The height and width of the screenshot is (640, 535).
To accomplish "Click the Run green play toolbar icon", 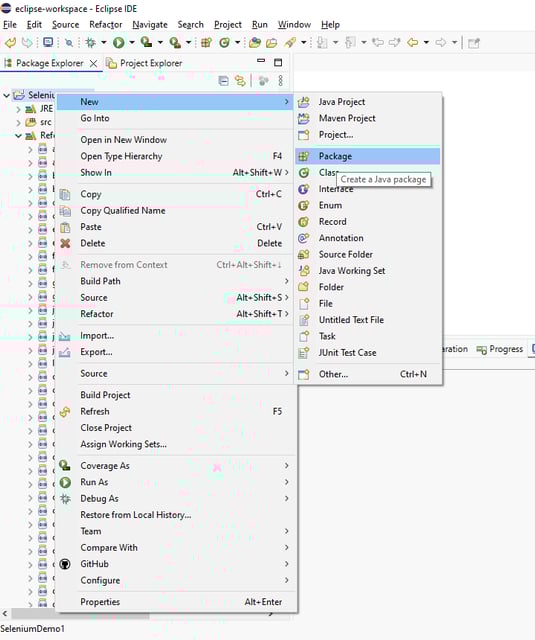I will 118,42.
